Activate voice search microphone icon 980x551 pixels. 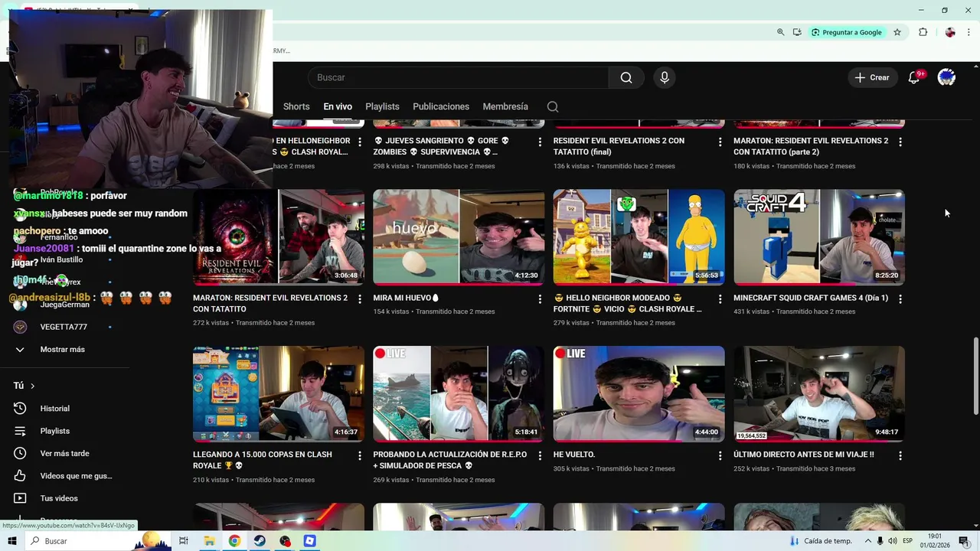pyautogui.click(x=665, y=77)
